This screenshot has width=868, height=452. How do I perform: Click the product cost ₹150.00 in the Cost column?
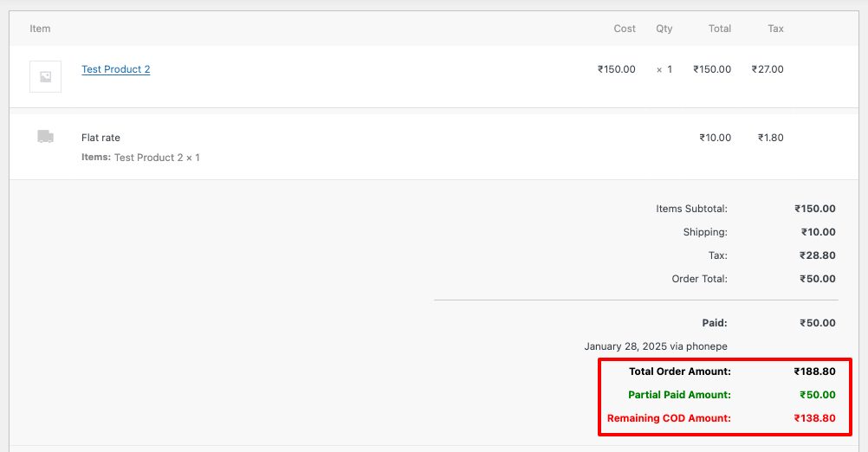tap(616, 69)
